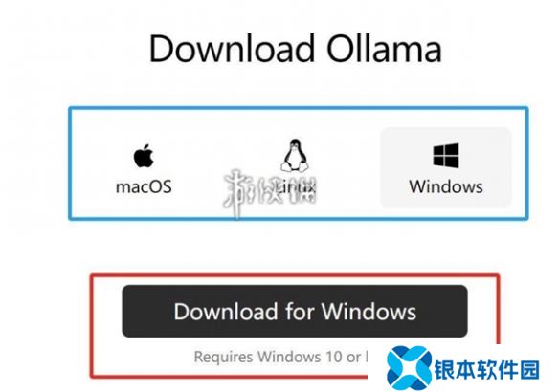Image resolution: width=559 pixels, height=392 pixels.
Task: Click the word "for" in the download button
Action: point(300,311)
